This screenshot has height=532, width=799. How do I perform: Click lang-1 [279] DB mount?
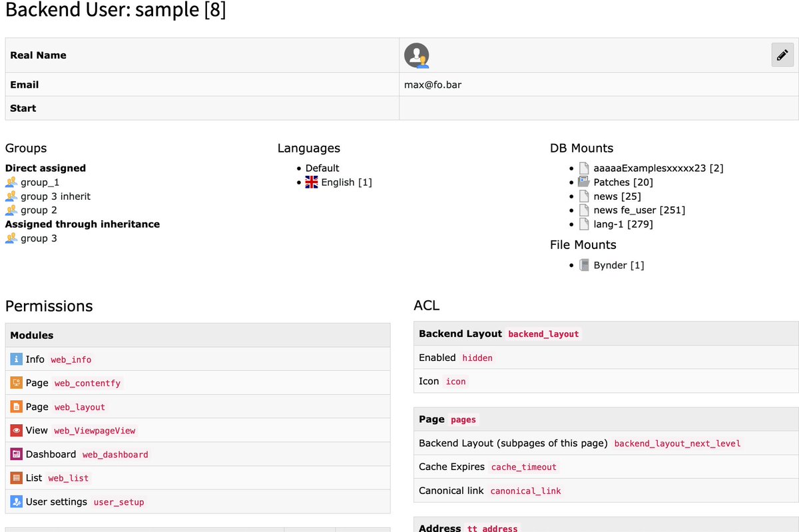click(623, 224)
